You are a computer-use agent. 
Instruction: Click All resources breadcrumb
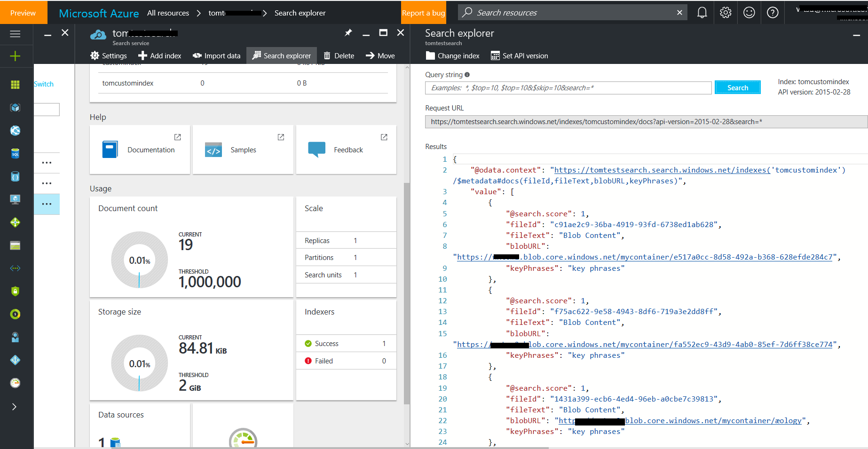click(x=168, y=13)
